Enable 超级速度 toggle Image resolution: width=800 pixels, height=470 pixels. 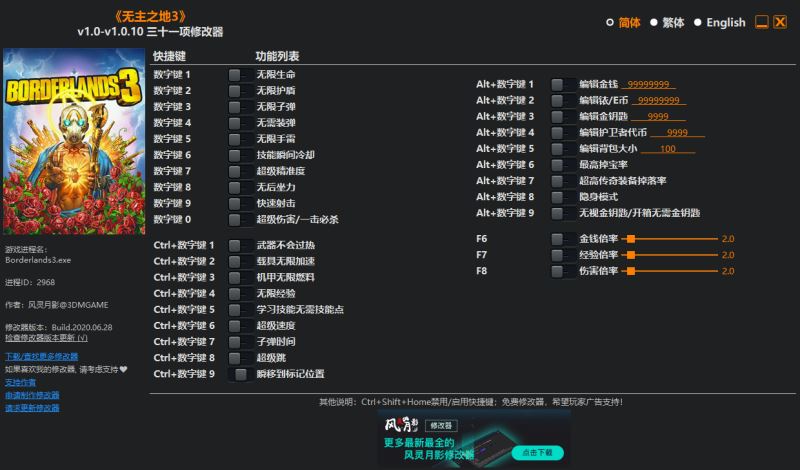pos(240,326)
